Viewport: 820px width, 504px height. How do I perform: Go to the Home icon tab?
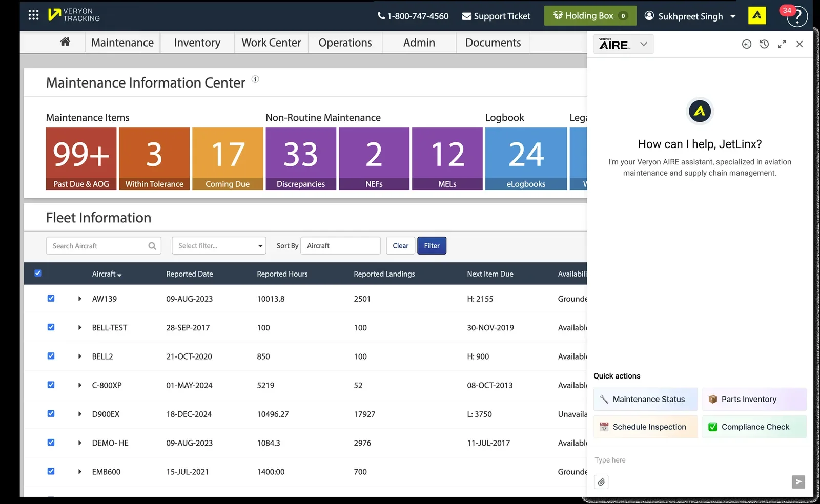pyautogui.click(x=65, y=42)
